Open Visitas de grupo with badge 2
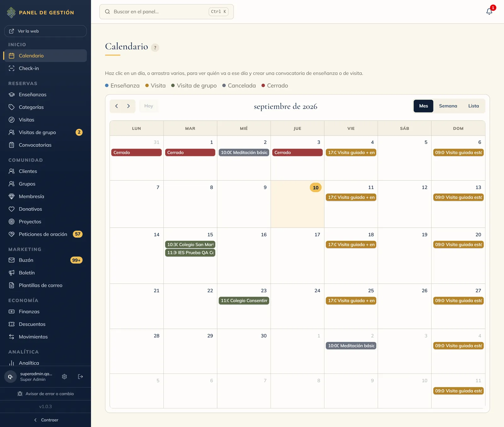The width and height of the screenshot is (504, 427). (x=45, y=132)
